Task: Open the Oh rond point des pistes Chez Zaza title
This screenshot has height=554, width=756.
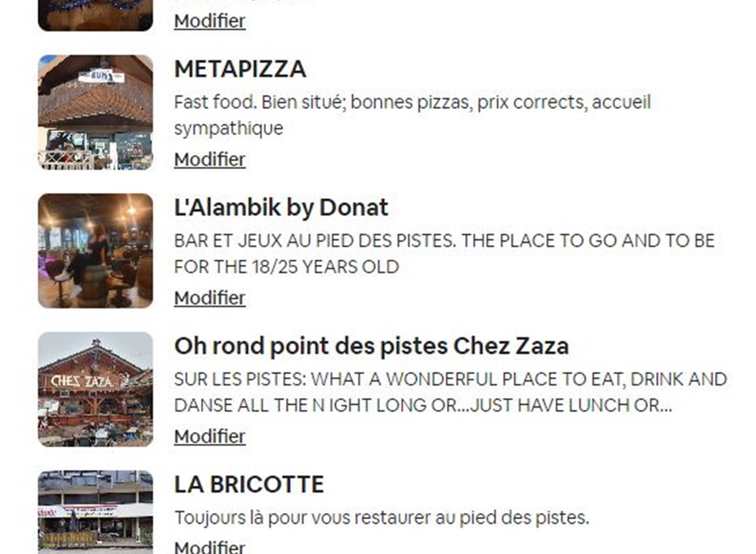Action: point(371,346)
